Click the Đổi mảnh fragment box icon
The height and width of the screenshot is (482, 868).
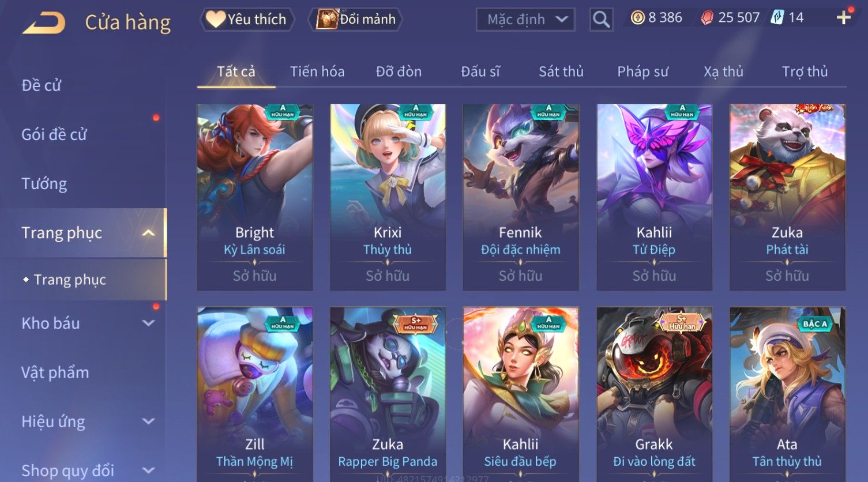tap(326, 19)
